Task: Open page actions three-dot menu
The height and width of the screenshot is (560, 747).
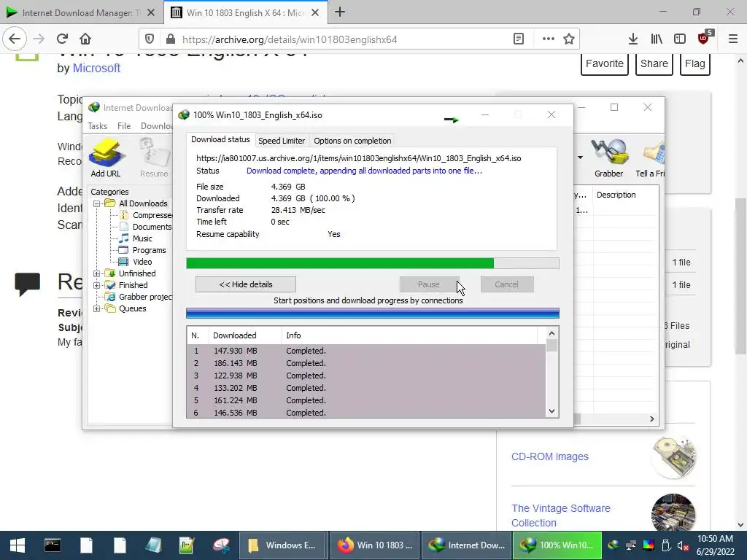Action: point(549,39)
